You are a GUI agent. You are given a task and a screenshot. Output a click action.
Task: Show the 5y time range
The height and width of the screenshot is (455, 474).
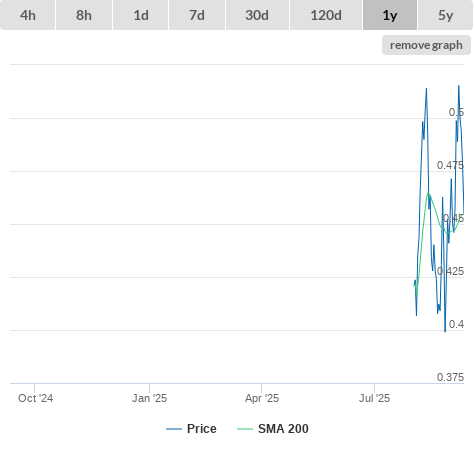coord(445,15)
